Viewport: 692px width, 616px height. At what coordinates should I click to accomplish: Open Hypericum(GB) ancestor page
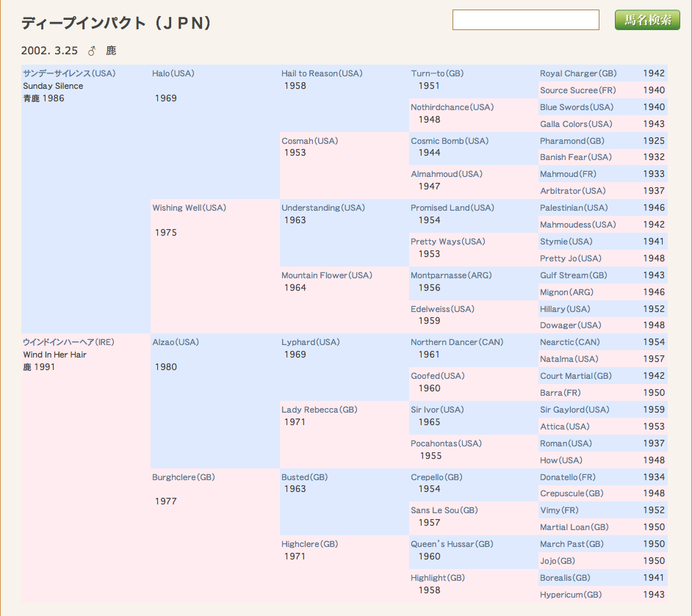tap(571, 595)
